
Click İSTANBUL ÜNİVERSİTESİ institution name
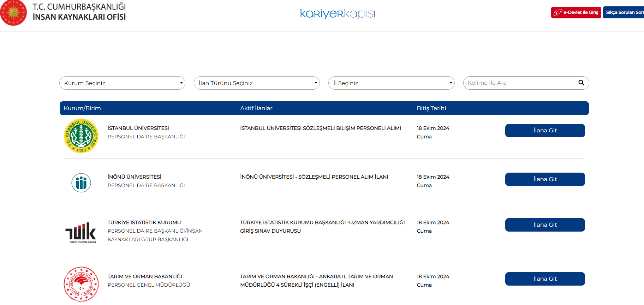click(x=138, y=128)
